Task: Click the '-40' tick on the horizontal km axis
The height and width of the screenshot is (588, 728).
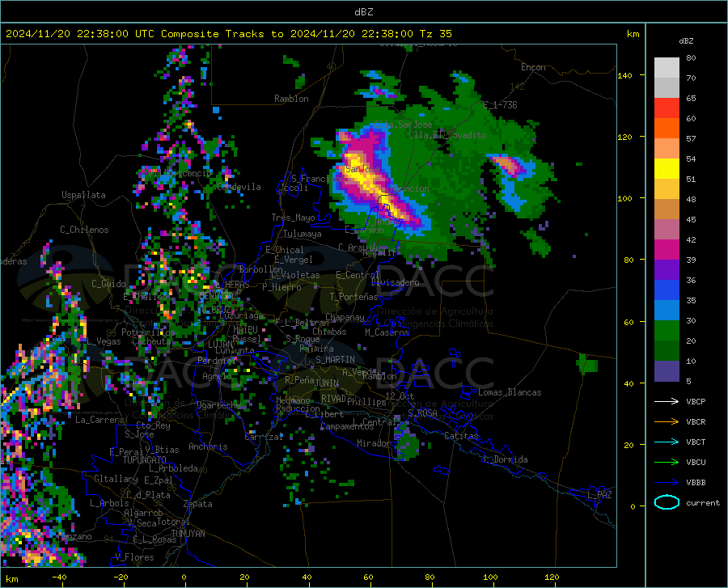Action: point(59,577)
